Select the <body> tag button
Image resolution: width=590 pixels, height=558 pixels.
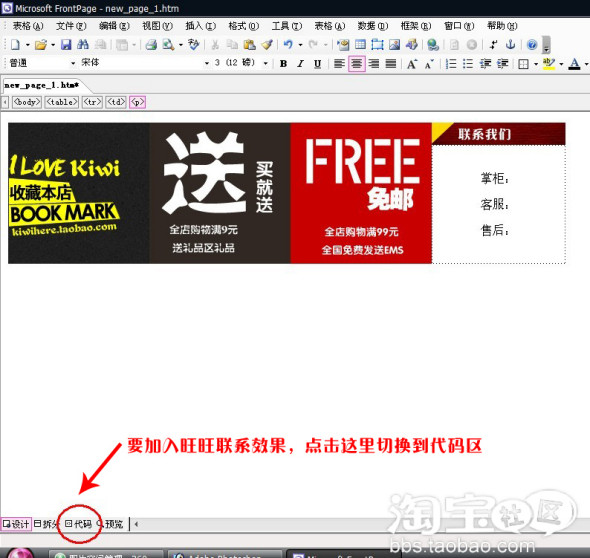[x=26, y=102]
